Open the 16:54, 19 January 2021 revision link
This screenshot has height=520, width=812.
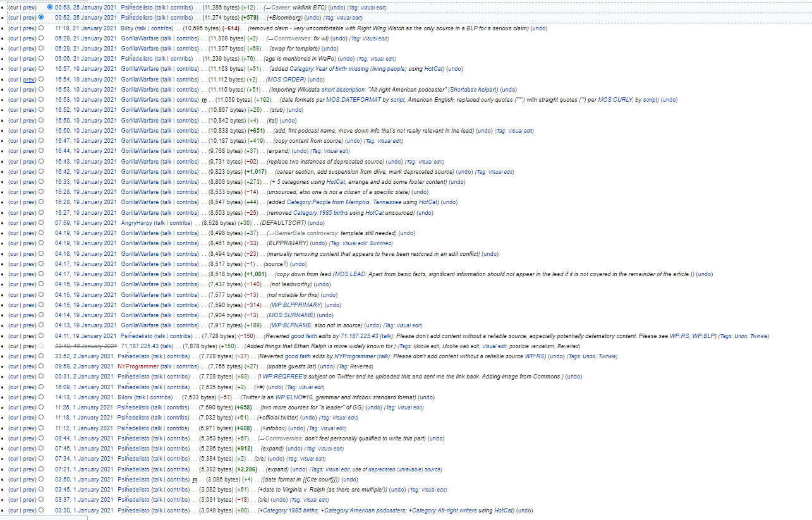[x=86, y=80]
